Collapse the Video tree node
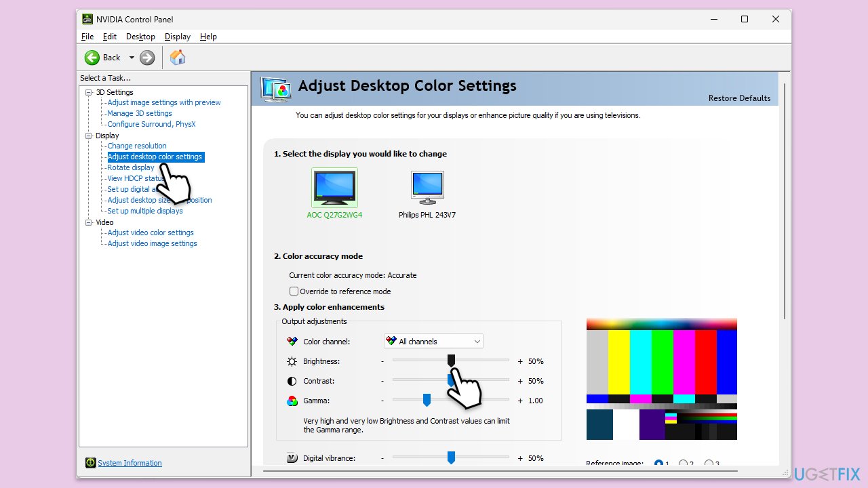The image size is (868, 488). [x=88, y=222]
